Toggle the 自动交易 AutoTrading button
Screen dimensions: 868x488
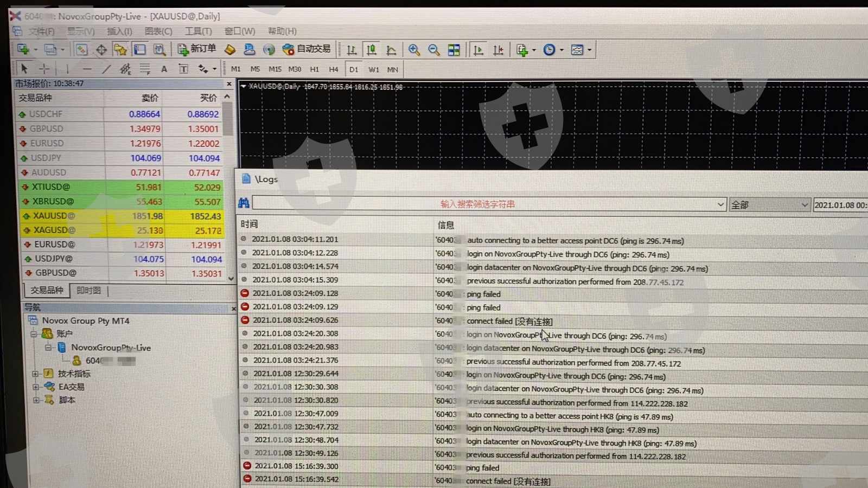pos(307,49)
